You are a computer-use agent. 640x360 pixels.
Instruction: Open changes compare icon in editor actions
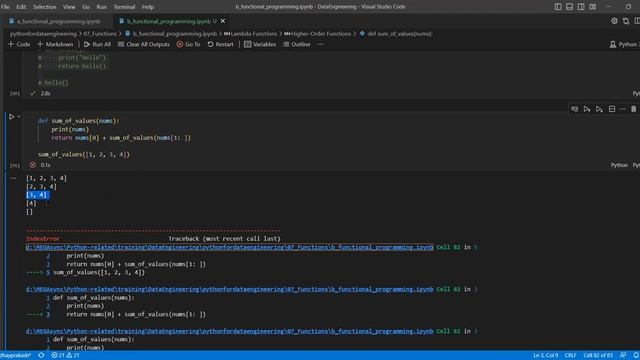626,21
